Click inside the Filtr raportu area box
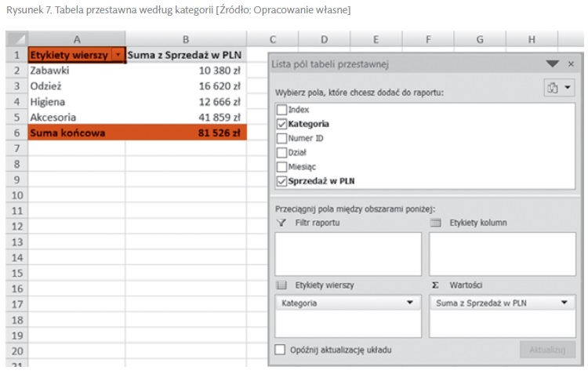 click(x=348, y=253)
